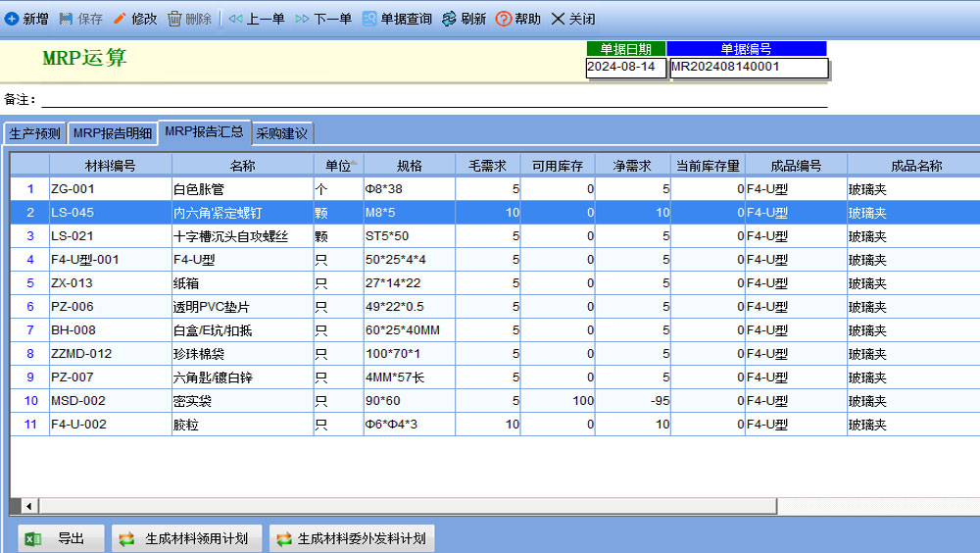Image resolution: width=980 pixels, height=553 pixels.
Task: Click the 单据日期 date field
Action: click(x=625, y=68)
